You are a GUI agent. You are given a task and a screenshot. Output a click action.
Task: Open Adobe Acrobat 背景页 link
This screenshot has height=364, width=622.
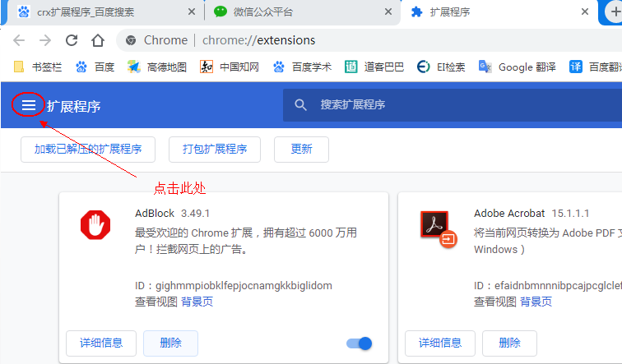[536, 302]
